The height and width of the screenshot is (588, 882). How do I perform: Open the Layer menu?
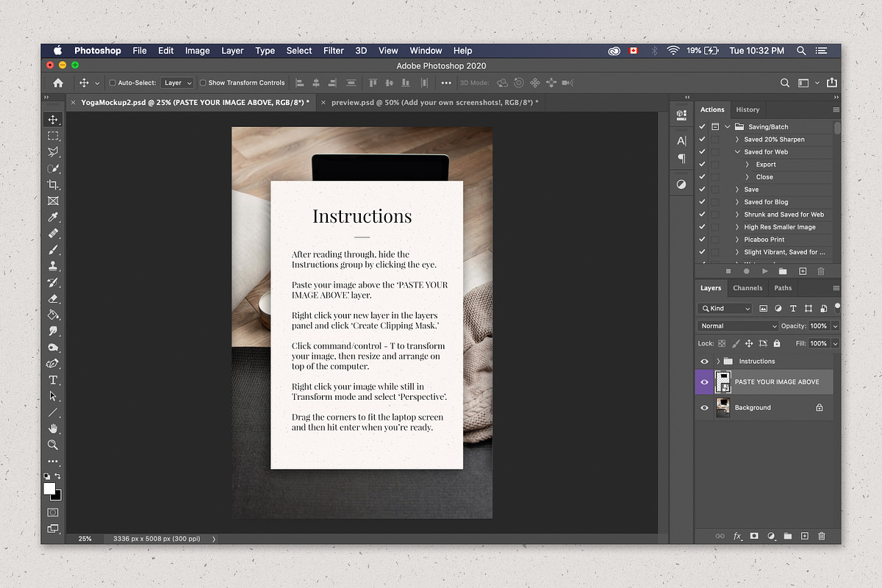tap(232, 51)
